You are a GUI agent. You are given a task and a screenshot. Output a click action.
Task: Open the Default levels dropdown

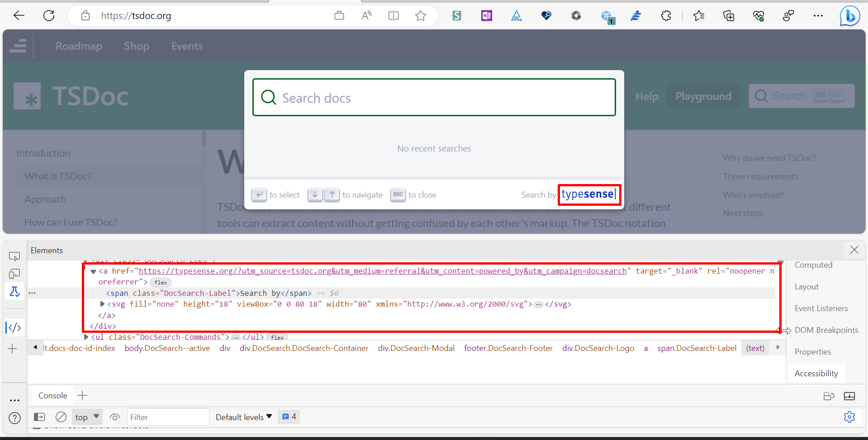pyautogui.click(x=243, y=416)
